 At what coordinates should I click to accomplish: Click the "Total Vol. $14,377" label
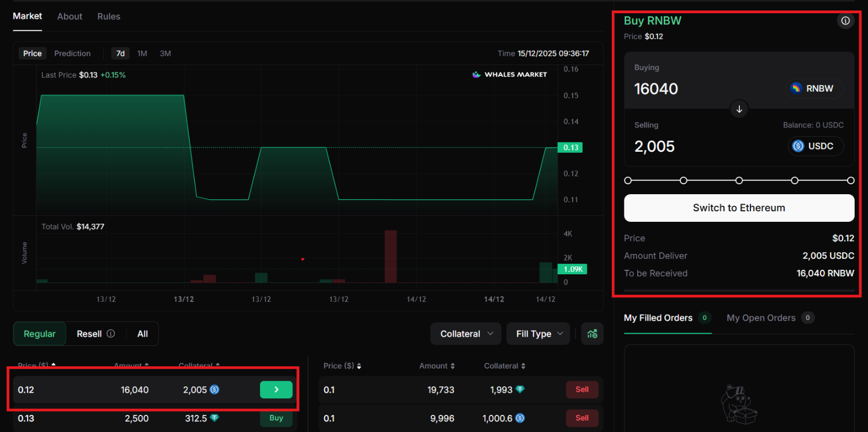[73, 227]
